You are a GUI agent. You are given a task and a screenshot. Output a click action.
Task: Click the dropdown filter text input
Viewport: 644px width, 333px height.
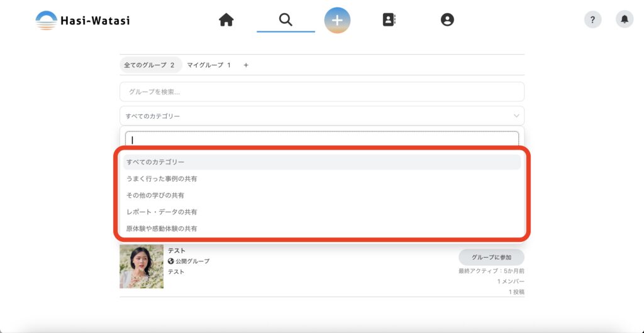321,140
